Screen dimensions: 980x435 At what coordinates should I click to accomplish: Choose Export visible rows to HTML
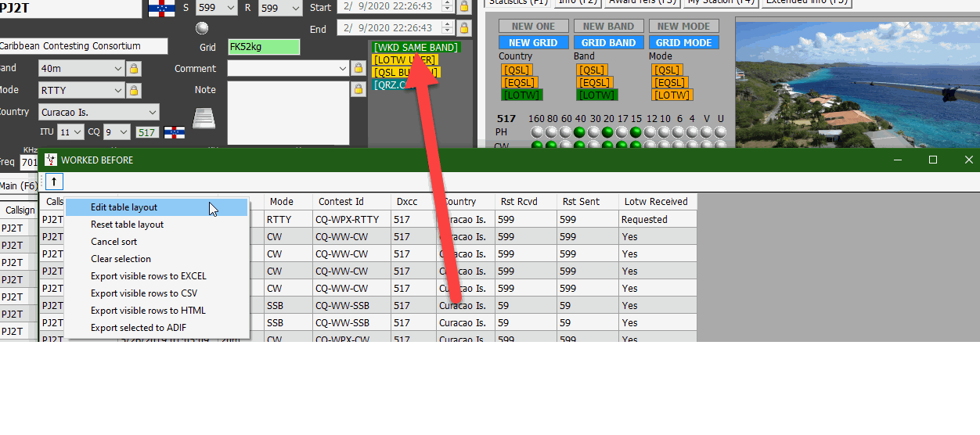pos(157,311)
